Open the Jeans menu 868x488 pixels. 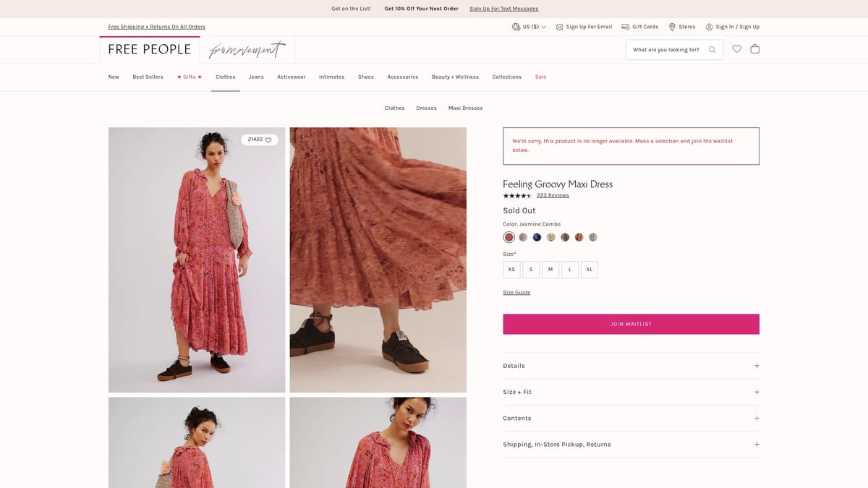[256, 77]
